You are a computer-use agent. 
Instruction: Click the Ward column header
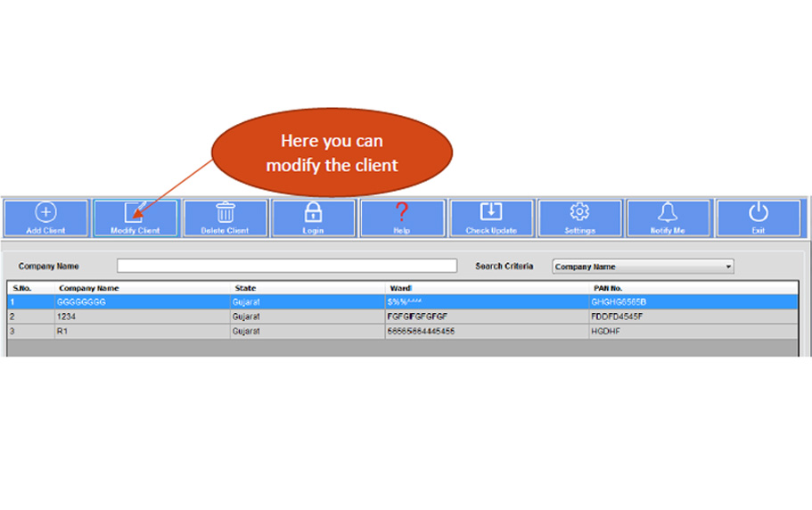tap(398, 288)
